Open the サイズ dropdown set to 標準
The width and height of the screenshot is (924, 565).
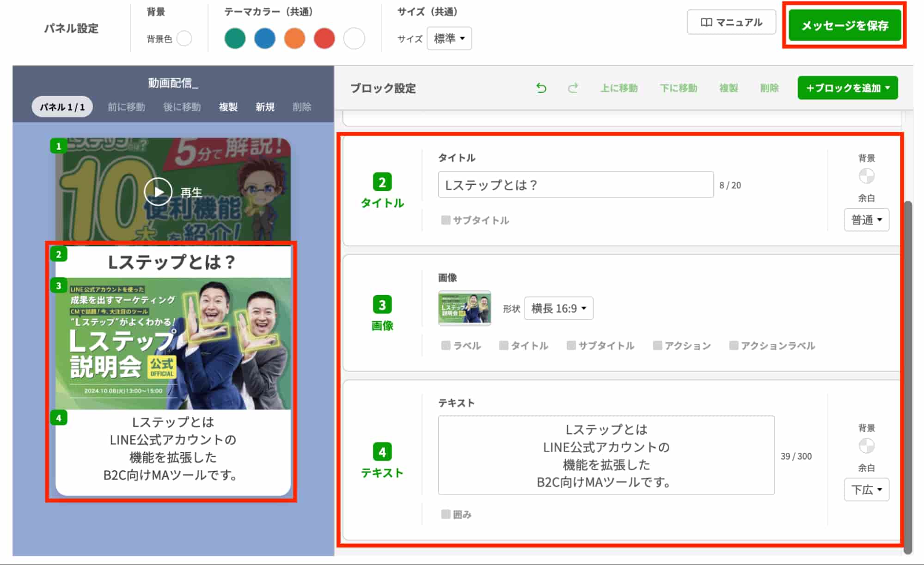449,39
